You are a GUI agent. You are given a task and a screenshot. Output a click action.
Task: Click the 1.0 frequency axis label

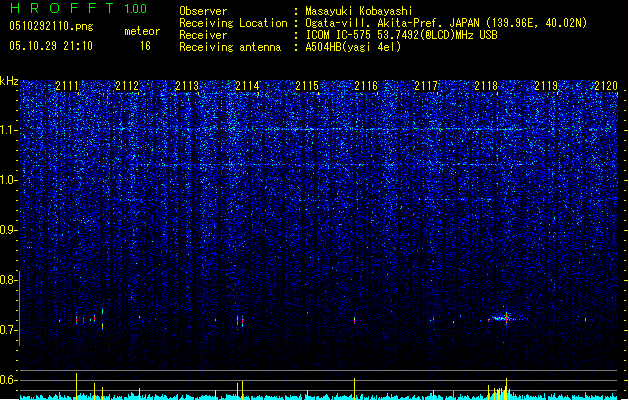[9, 180]
